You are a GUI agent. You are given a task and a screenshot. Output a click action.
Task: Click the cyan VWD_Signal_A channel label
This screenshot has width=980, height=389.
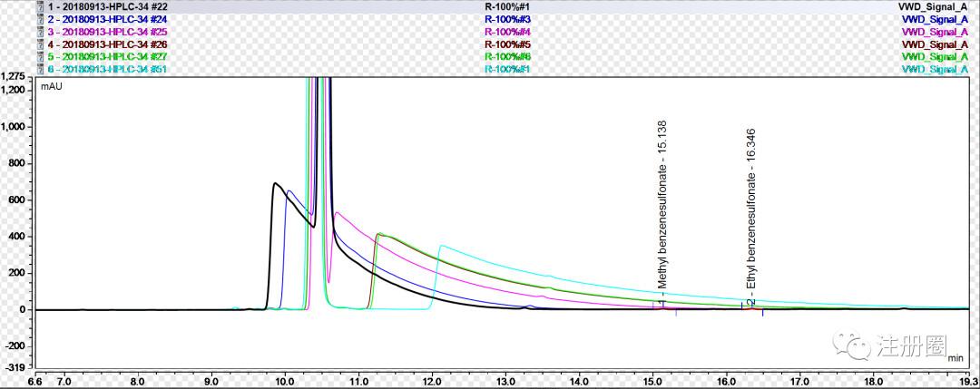(934, 69)
